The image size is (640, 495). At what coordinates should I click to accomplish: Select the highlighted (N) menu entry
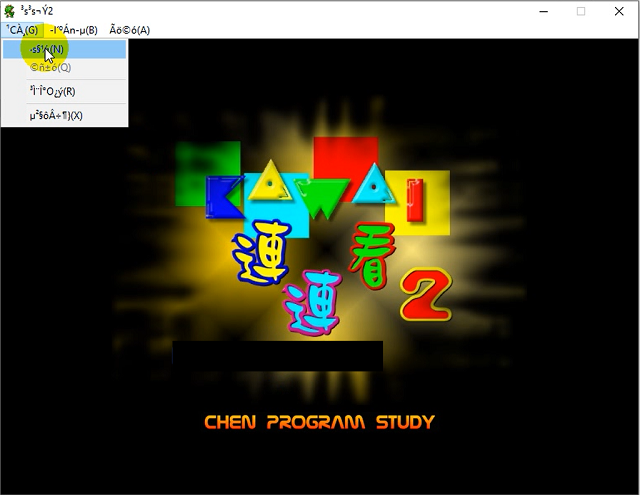tap(64, 49)
